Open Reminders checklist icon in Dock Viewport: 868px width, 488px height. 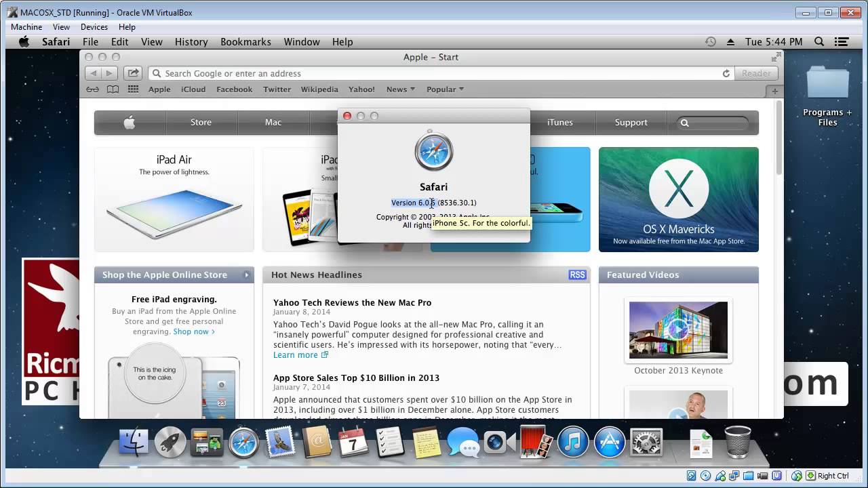tap(390, 443)
